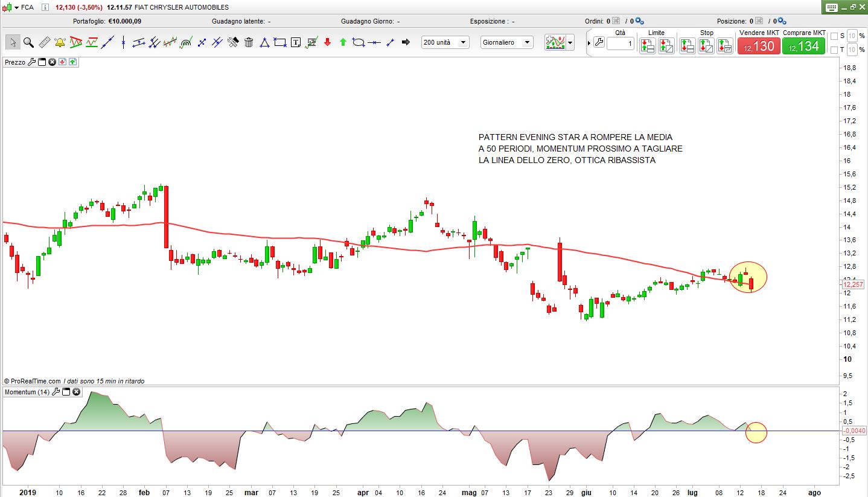
Task: Open the 200 unità dropdown
Action: click(445, 42)
